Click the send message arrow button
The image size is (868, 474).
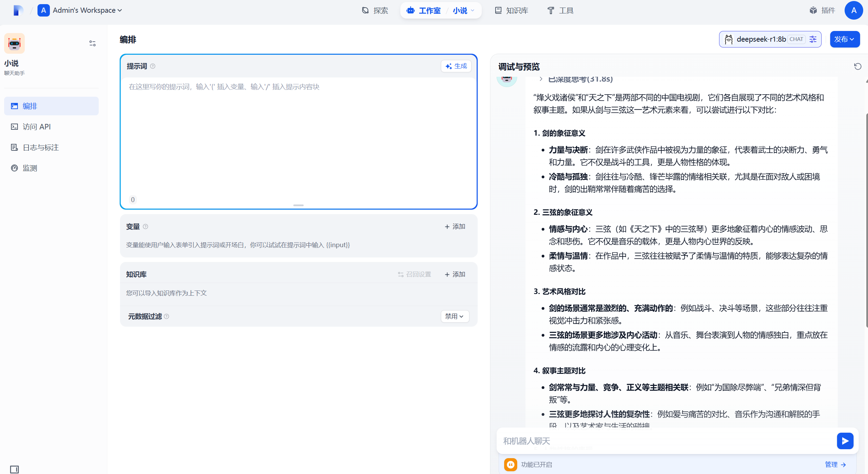pos(845,441)
